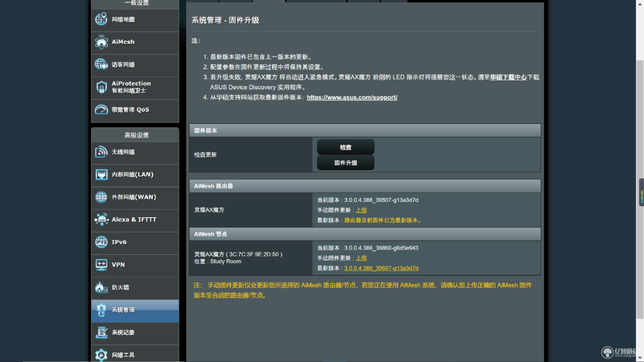Click the 系统管理 gear icon
The image size is (644, 362).
click(x=101, y=310)
